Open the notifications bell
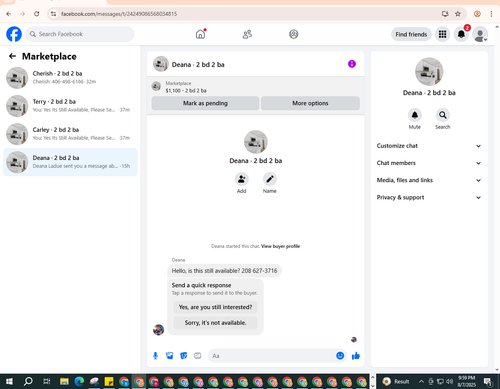This screenshot has width=500, height=389. tap(461, 34)
